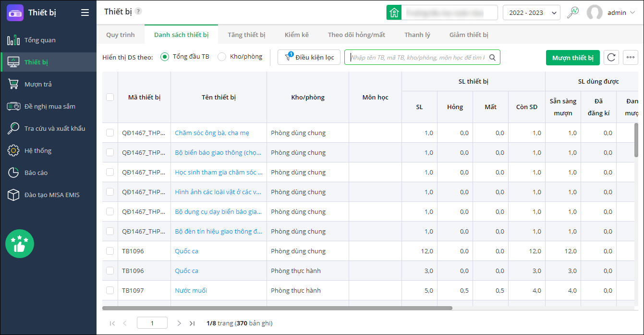Viewport: 644px width, 335px height.
Task: Open Mượn trả cart icon menu
Action: (13, 84)
